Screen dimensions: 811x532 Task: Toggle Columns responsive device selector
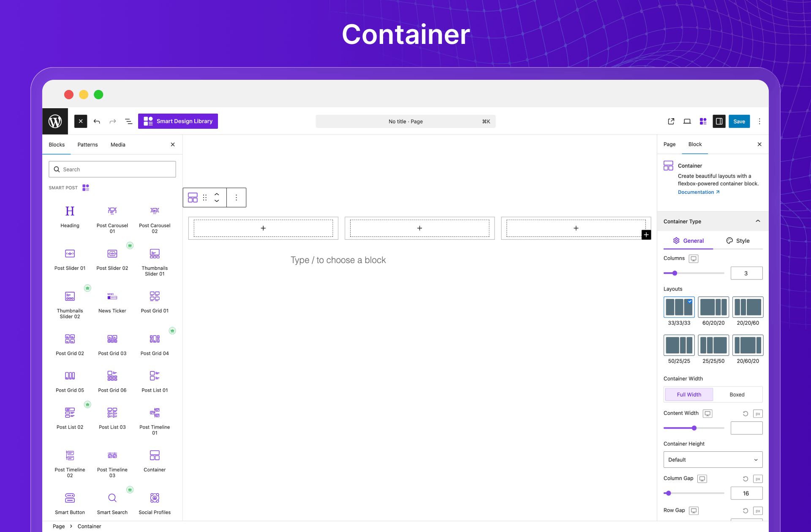tap(694, 258)
